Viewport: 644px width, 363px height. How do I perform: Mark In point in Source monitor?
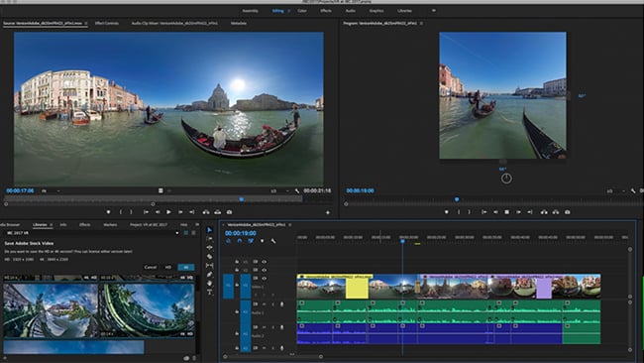(x=120, y=212)
